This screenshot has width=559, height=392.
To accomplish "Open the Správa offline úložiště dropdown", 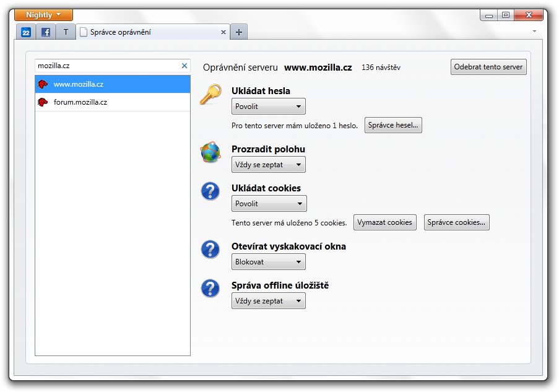I will coord(269,301).
